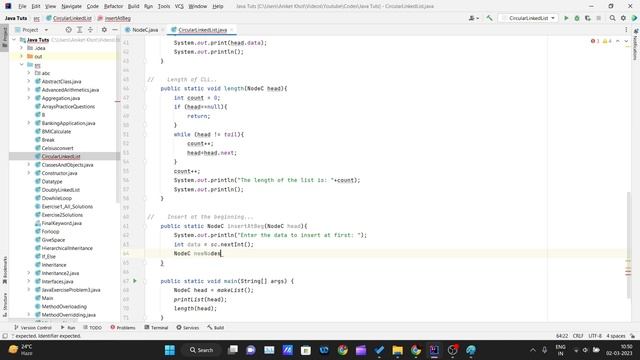This screenshot has width=640, height=360.
Task: Open the Bookmarks tool window on the left strip
Action: (5, 270)
